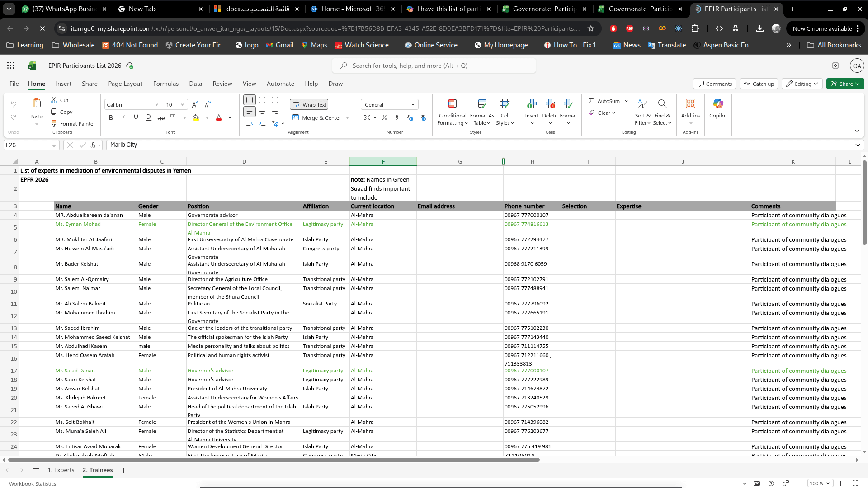
Task: Expand the AutoSum dropdown arrow
Action: tap(626, 101)
